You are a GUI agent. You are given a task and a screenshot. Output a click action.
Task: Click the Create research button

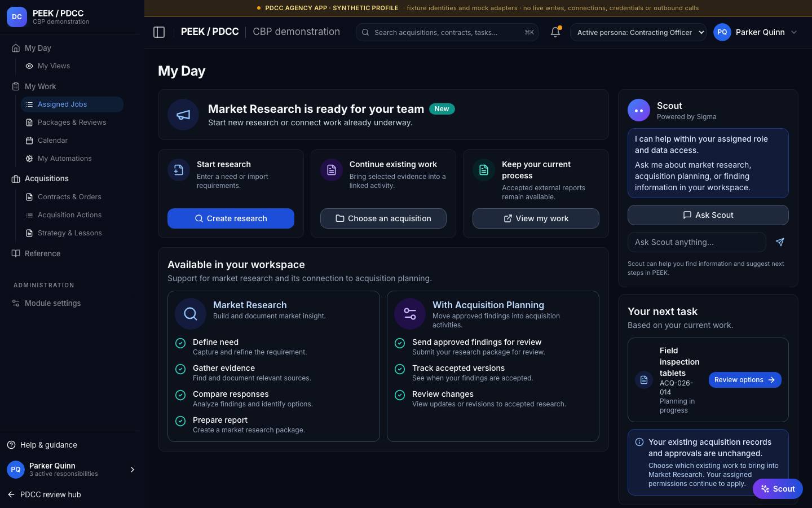tap(231, 218)
